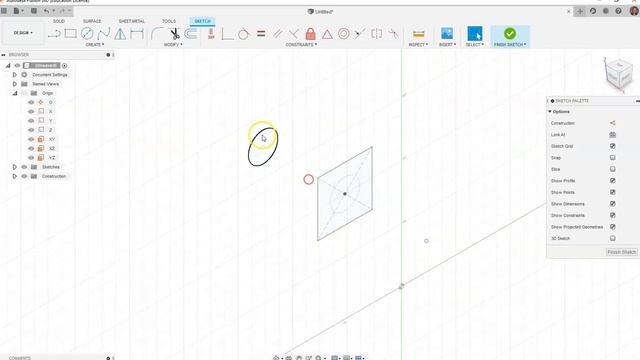Toggle visibility of Sketches folder
This screenshot has height=360, width=640.
click(24, 167)
